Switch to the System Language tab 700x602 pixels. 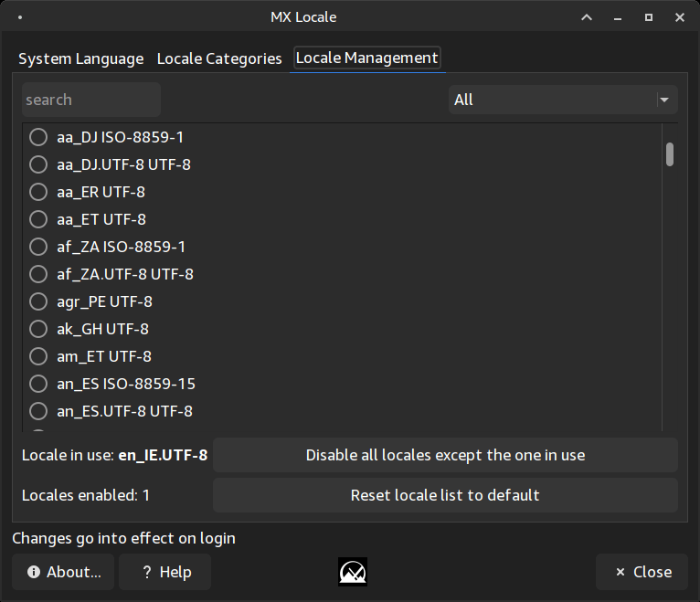pyautogui.click(x=80, y=58)
